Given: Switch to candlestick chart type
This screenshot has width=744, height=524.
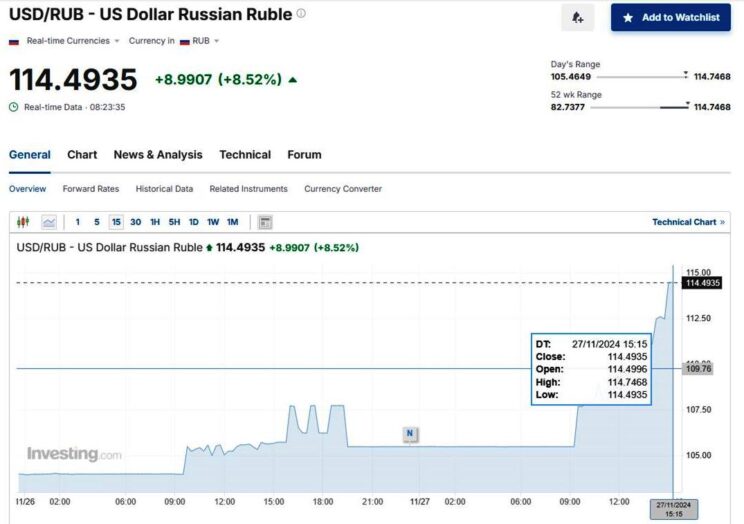Looking at the screenshot, I should [23, 222].
